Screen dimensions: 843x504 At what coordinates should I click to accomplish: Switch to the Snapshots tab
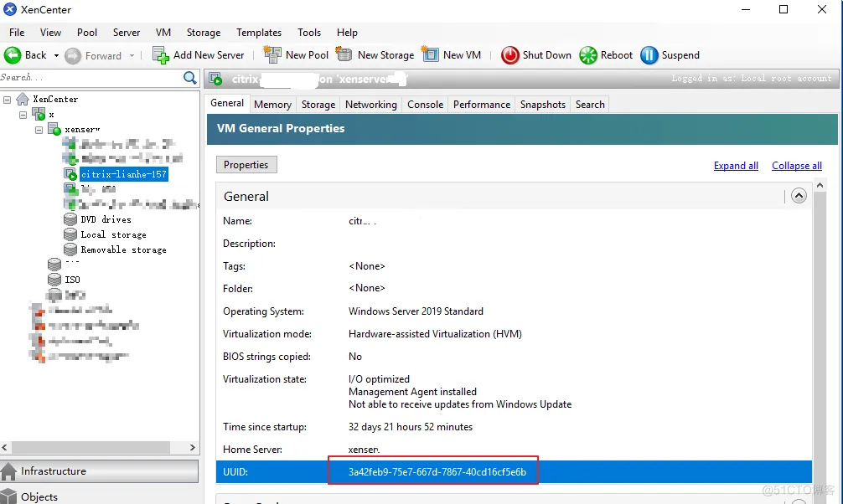click(542, 105)
